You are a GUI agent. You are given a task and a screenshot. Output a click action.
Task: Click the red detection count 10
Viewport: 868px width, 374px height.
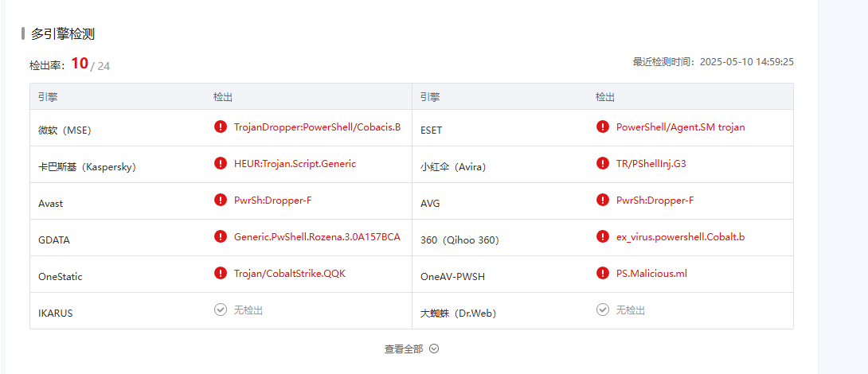[x=80, y=64]
